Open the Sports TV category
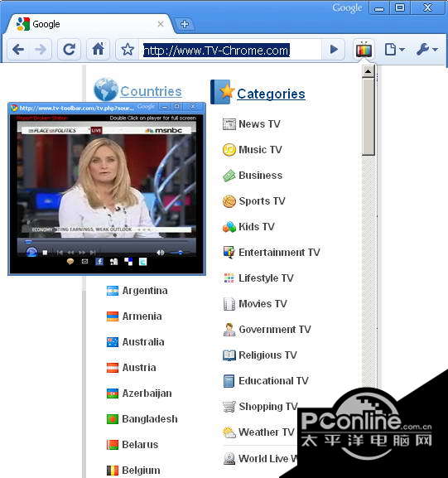The height and width of the screenshot is (478, 448). [x=262, y=201]
